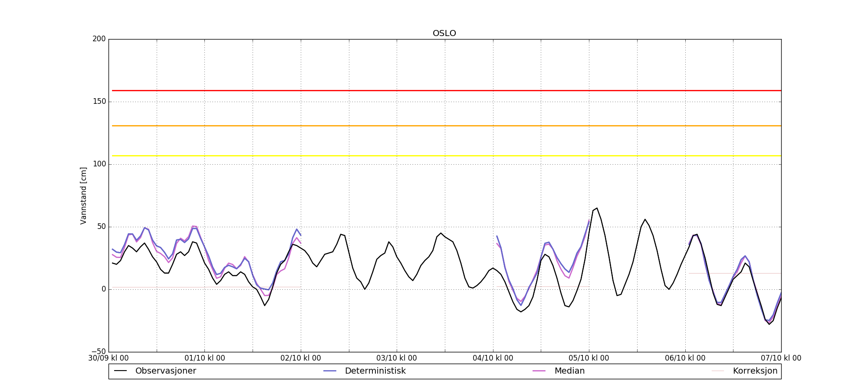Click the Korreksjon legend label
This screenshot has width=868, height=391.
(755, 371)
